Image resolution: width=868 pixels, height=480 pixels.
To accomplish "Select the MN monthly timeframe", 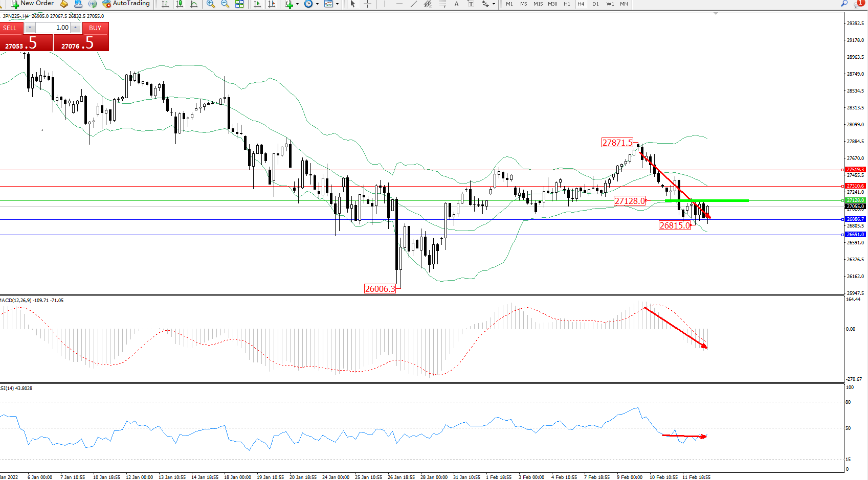I will click(x=624, y=4).
